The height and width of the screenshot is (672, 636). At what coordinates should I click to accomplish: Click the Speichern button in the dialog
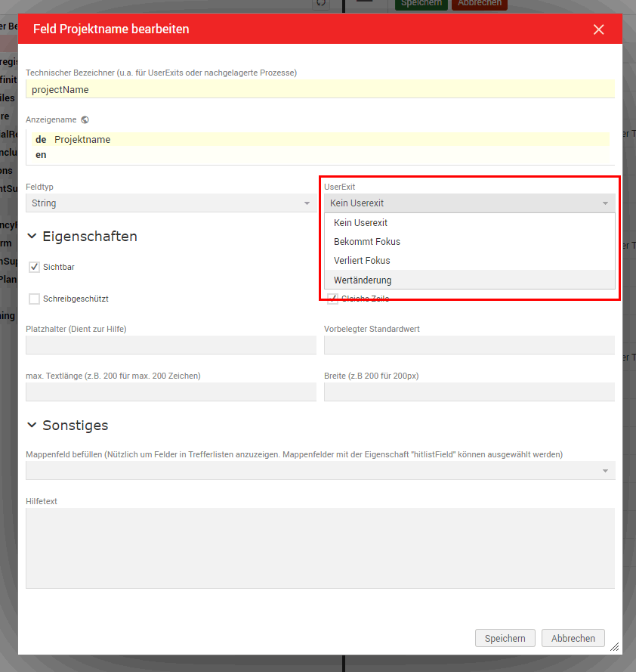[505, 638]
